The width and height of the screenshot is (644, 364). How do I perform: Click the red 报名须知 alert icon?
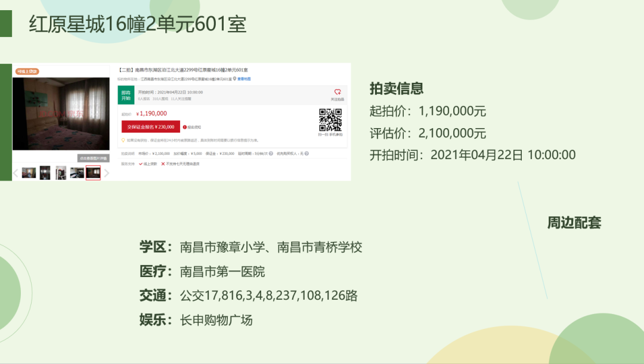[185, 127]
